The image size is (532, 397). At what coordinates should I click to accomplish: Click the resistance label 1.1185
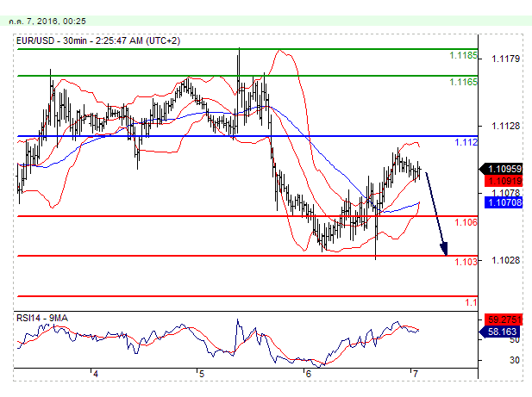click(463, 55)
